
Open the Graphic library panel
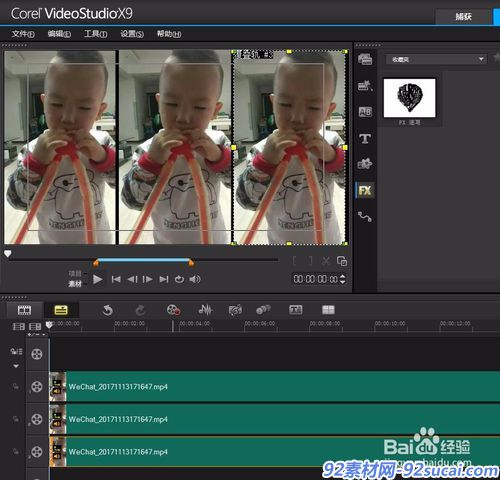(365, 164)
